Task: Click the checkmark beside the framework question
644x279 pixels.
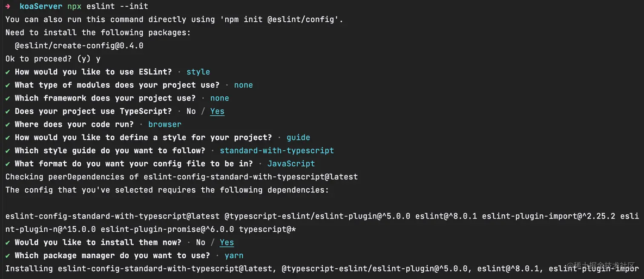Action: click(8, 98)
